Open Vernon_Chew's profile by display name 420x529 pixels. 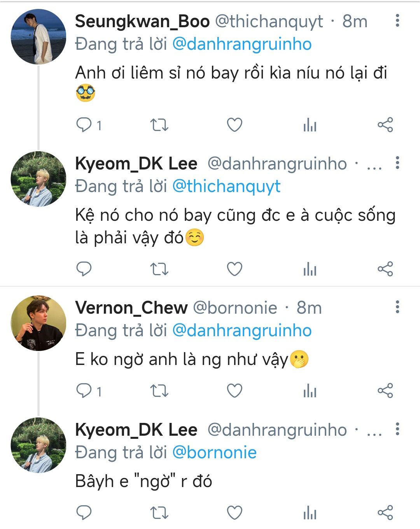coord(131,308)
